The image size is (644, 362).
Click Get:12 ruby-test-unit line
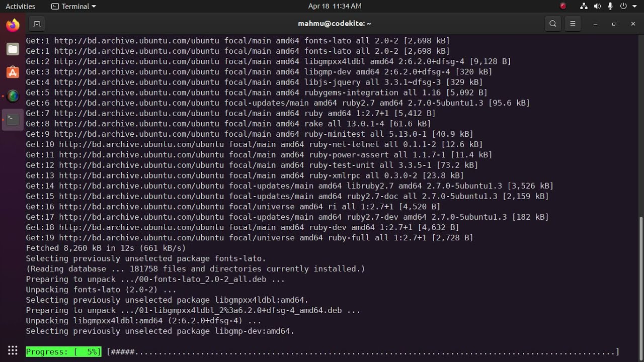pos(252,165)
